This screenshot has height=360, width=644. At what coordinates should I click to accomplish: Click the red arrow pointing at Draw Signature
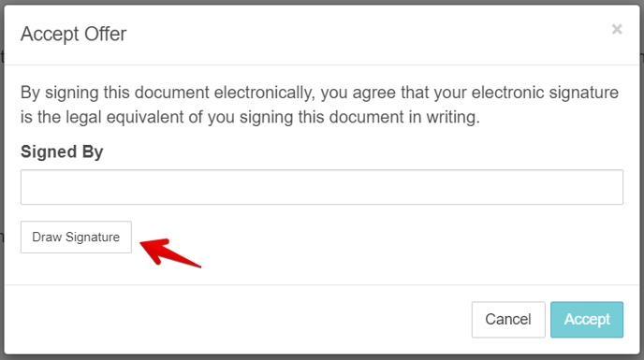pos(170,252)
